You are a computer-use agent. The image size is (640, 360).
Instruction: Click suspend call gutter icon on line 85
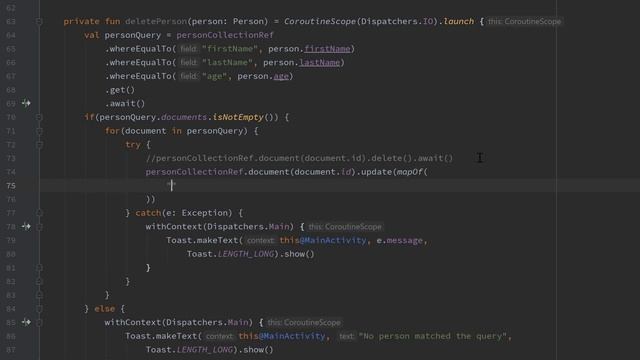[26, 322]
